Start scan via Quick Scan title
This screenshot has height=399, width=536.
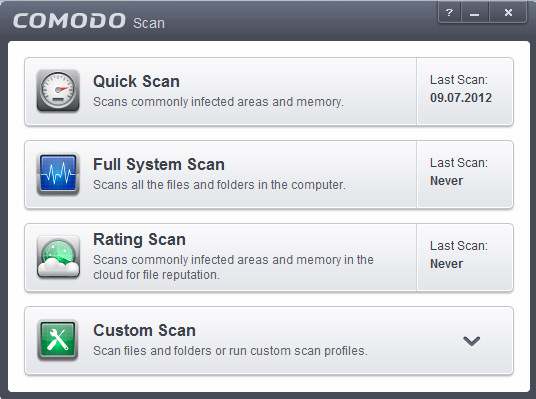(x=136, y=81)
